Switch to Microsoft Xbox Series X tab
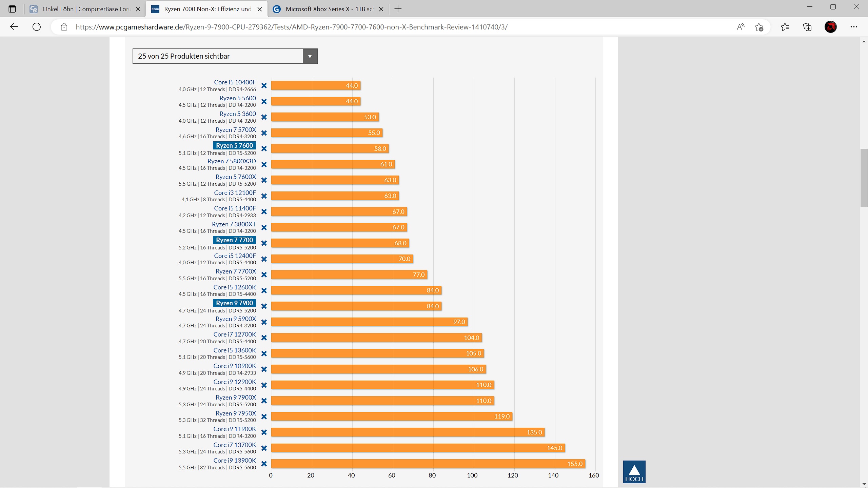Screen dimensions: 868x488 pyautogui.click(x=329, y=9)
